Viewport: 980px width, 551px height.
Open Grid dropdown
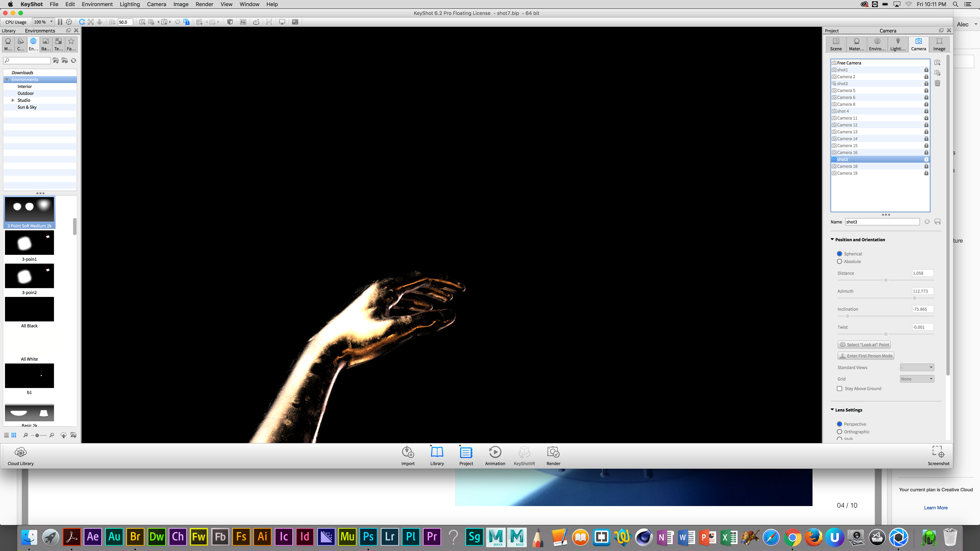coord(917,379)
